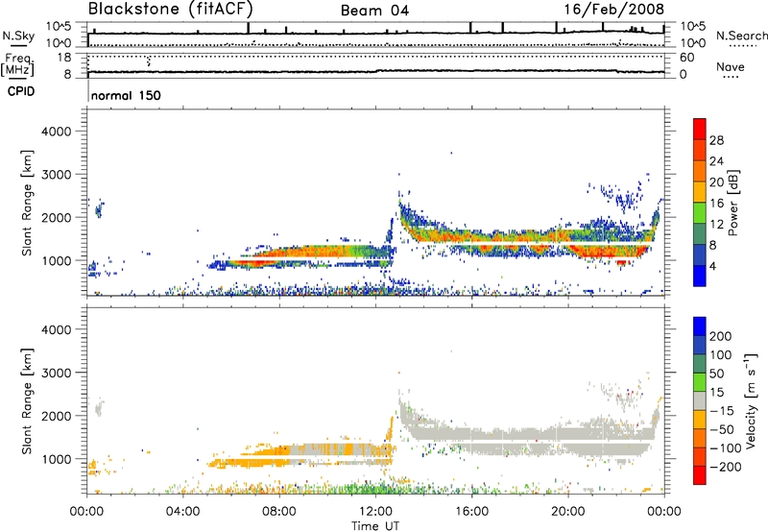This screenshot has height=532, width=768.
Task: Select the Time UT axis label
Action: click(375, 526)
